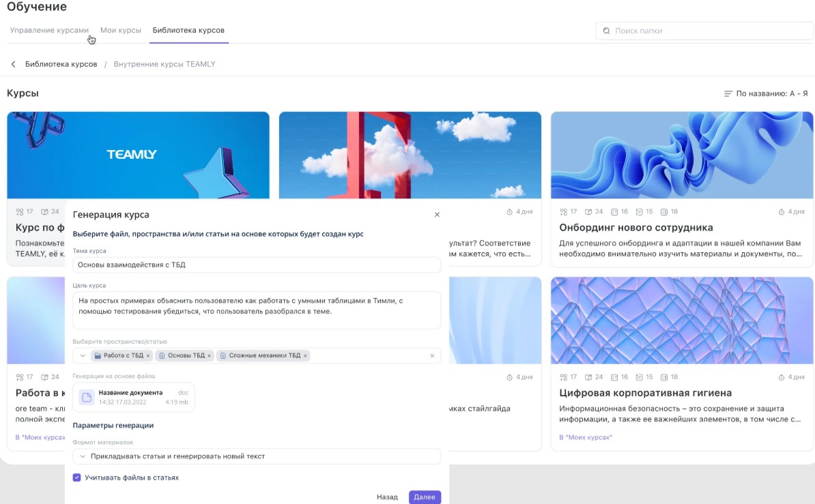Screen dimensions: 815x504
Task: Click back arrow beside Библиотека курсов breadcrumb
Action: pyautogui.click(x=13, y=64)
